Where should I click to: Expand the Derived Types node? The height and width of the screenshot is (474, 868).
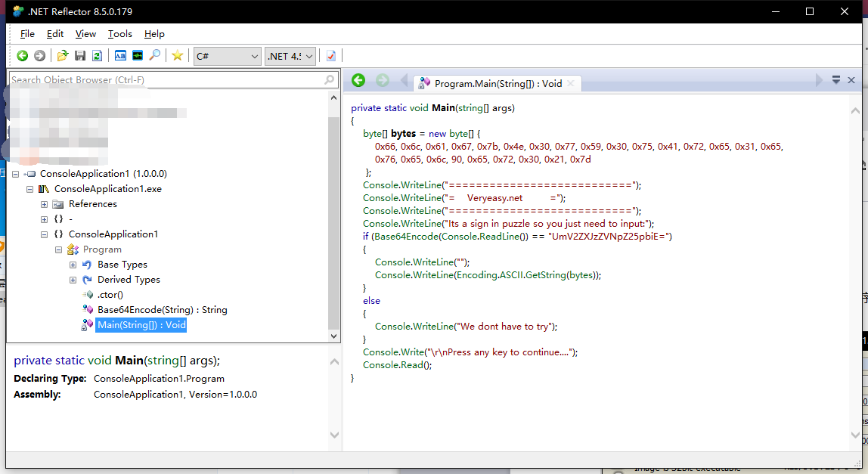click(73, 280)
